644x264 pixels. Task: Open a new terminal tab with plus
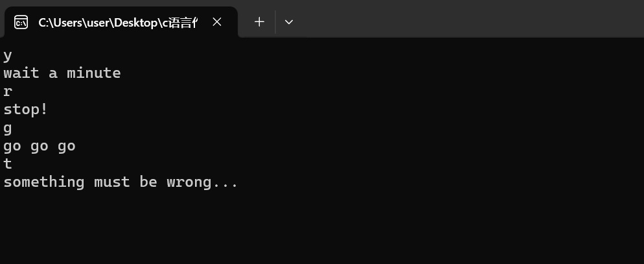259,22
